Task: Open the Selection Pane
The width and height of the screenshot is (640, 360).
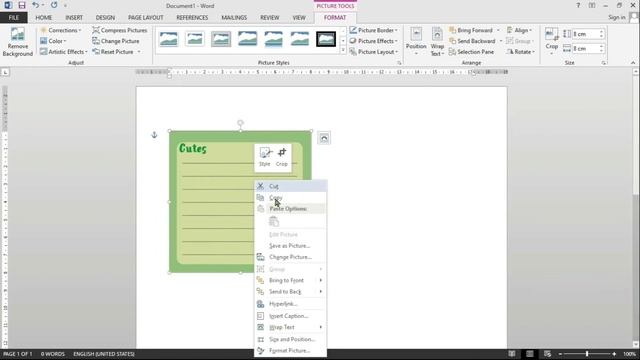Action: tap(471, 52)
